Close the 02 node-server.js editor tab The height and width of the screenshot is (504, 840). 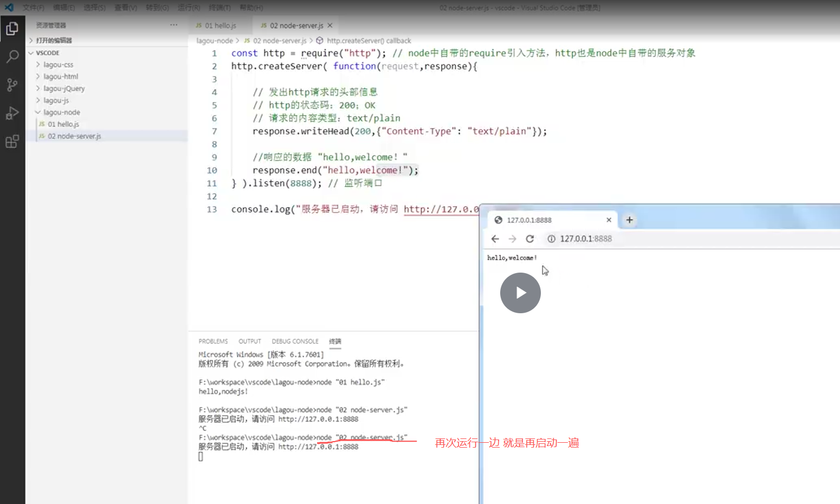point(330,25)
